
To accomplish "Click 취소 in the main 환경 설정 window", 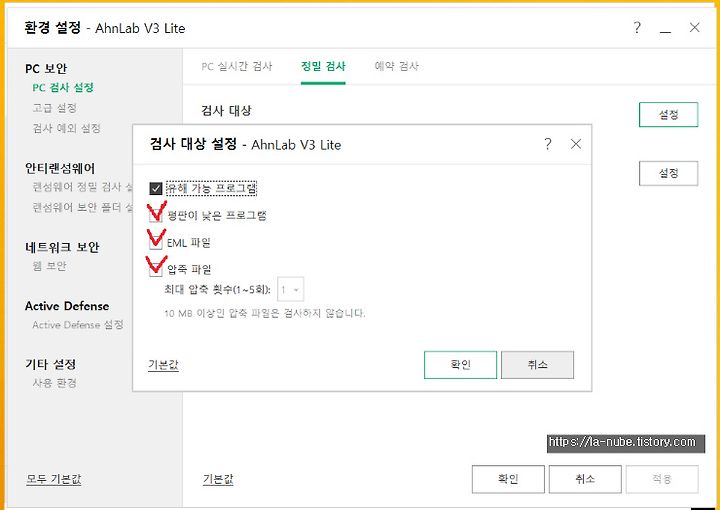I will pos(585,479).
